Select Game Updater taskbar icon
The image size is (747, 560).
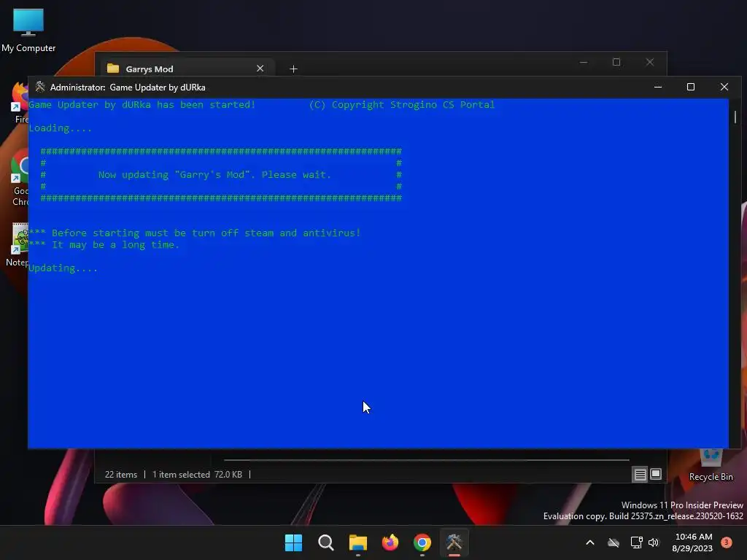point(454,542)
